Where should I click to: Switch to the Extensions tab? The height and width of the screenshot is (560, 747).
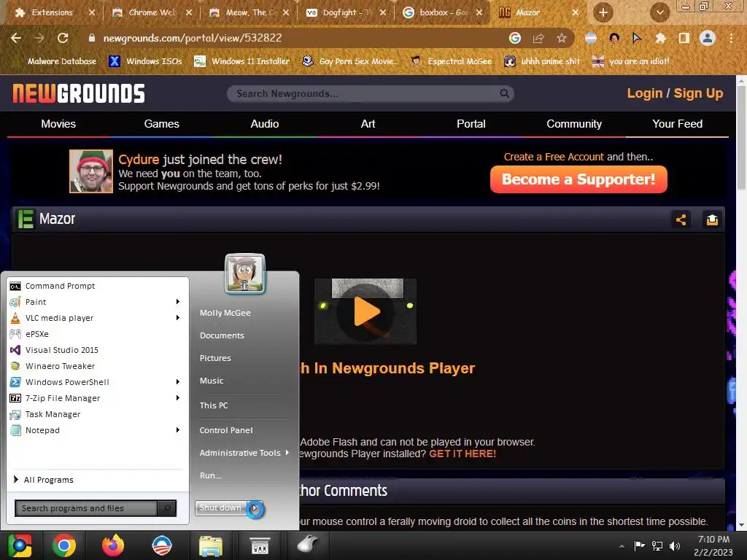tap(52, 12)
